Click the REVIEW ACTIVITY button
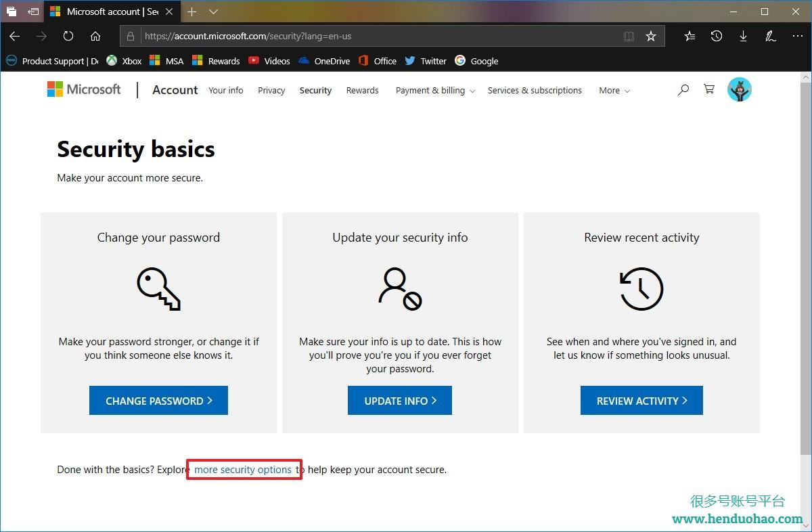Viewport: 812px width, 532px height. (641, 401)
